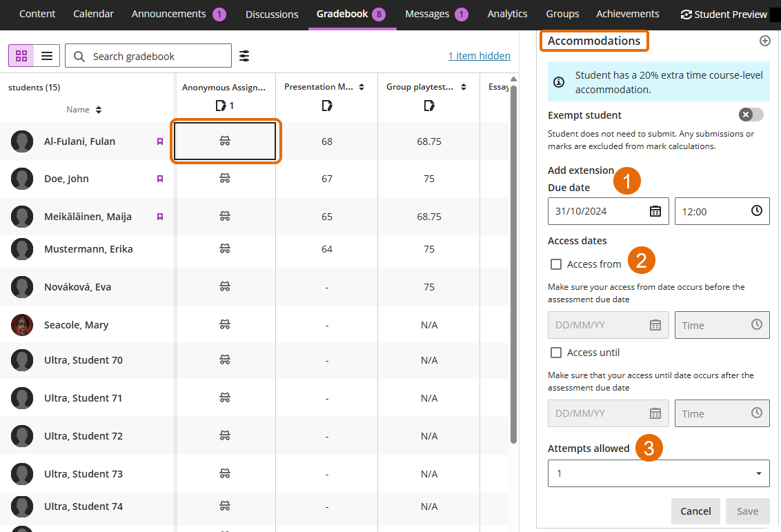781x532 pixels.
Task: Enable the Access from checkbox
Action: (x=556, y=264)
